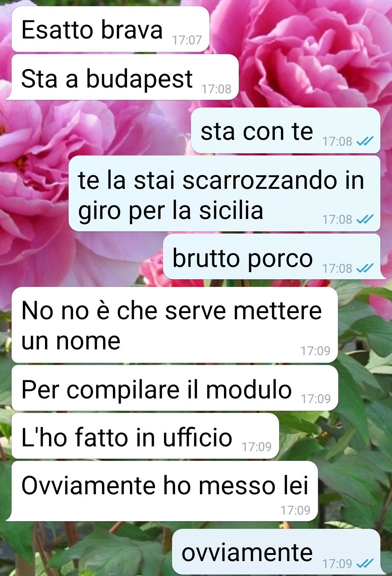Select 'No no è che serve mettere' message
Image resolution: width=392 pixels, height=576 pixels.
[x=175, y=325]
